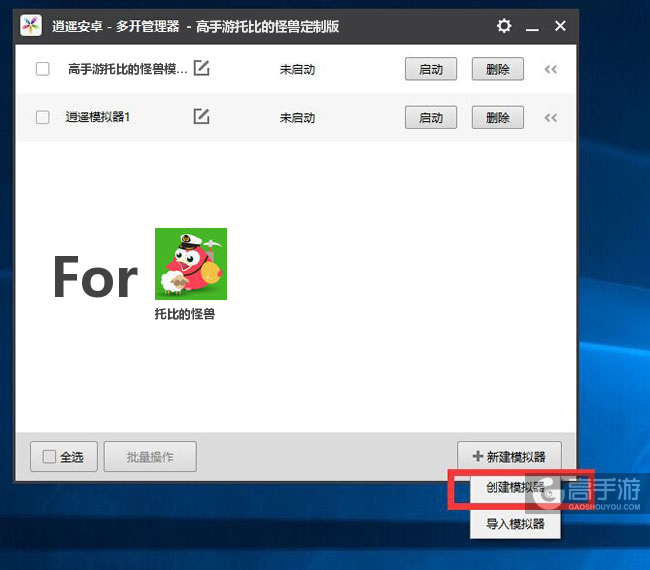
Task: Click the 托比的怪兽 caption text
Action: tap(185, 314)
